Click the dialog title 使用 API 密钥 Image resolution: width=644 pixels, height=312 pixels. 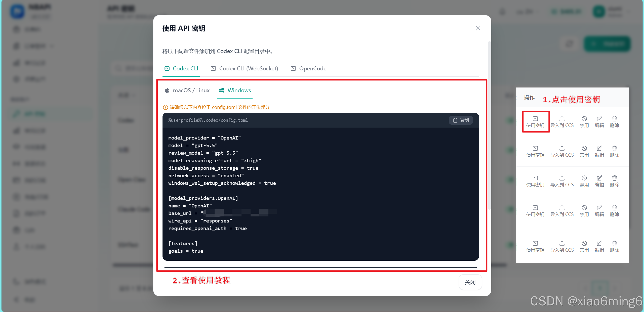coord(184,28)
